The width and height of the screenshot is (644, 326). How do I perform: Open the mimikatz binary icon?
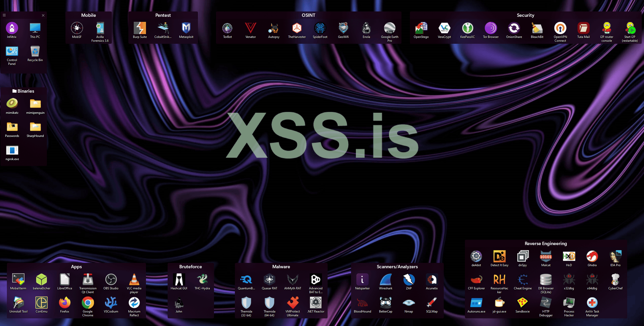coord(12,104)
